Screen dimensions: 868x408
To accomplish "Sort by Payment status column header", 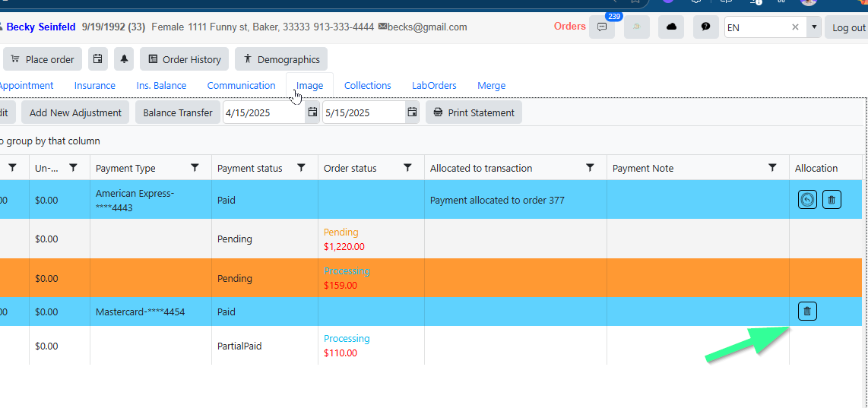I will coord(249,168).
